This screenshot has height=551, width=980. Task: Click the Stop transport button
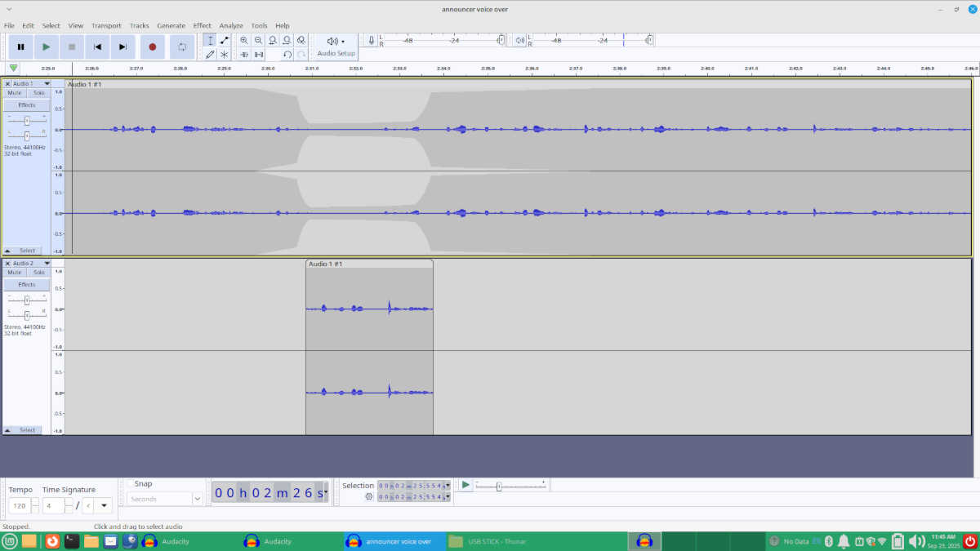tap(72, 47)
